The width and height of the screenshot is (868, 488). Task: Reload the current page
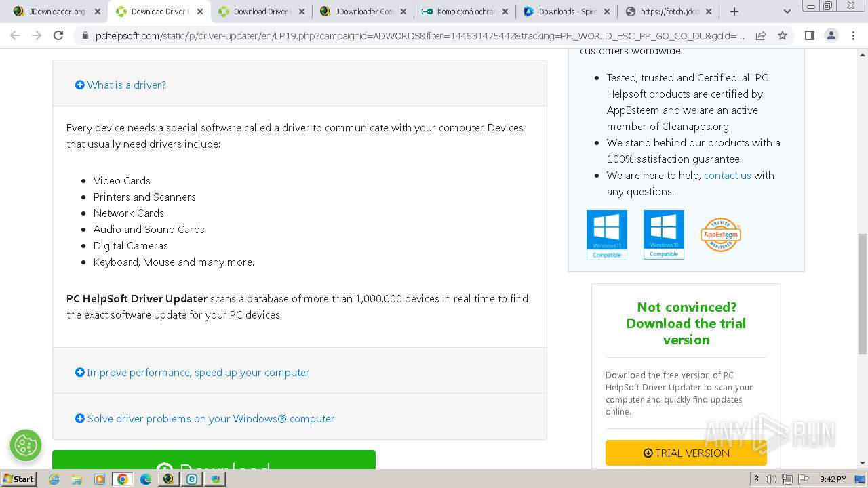pos(58,35)
